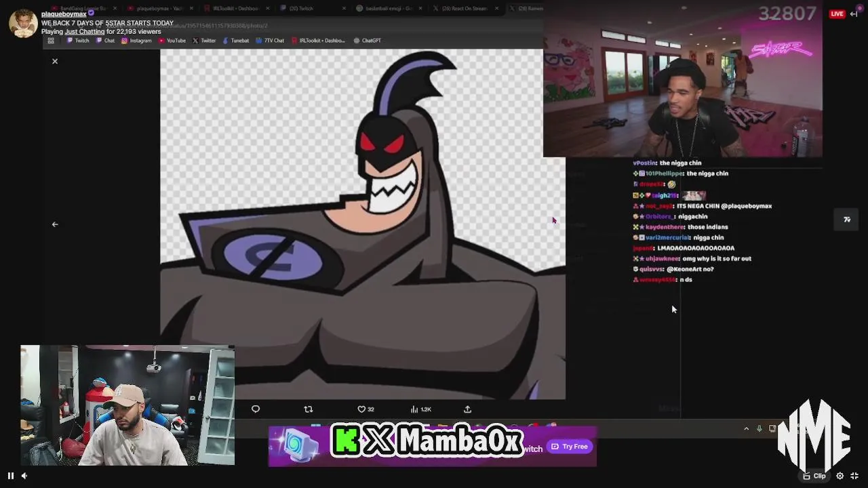This screenshot has height=488, width=868.
Task: Click chat user vPostin's name
Action: 644,163
